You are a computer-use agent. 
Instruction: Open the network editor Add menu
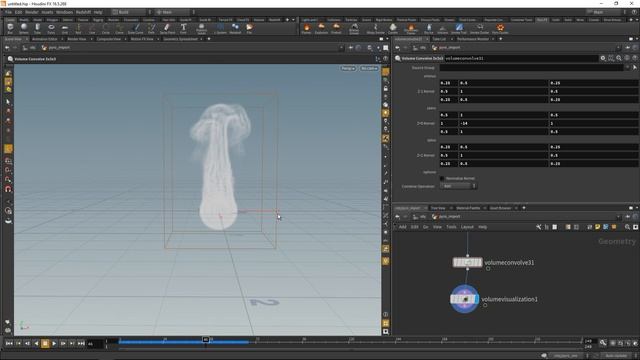[x=402, y=227]
